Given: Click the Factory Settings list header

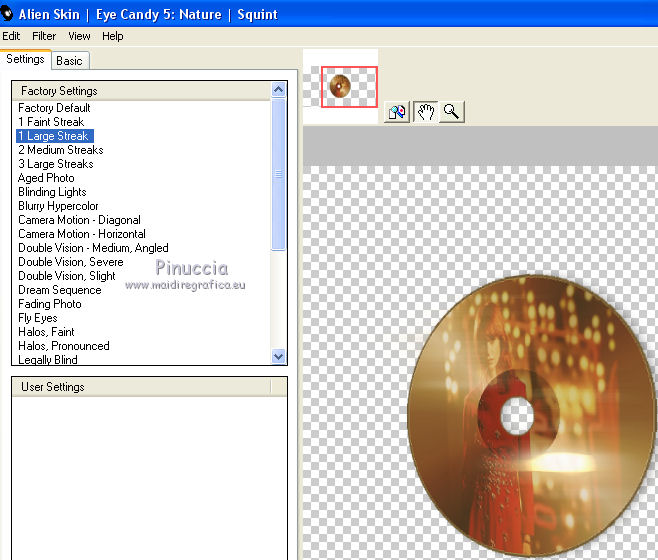Looking at the screenshot, I should tap(142, 91).
